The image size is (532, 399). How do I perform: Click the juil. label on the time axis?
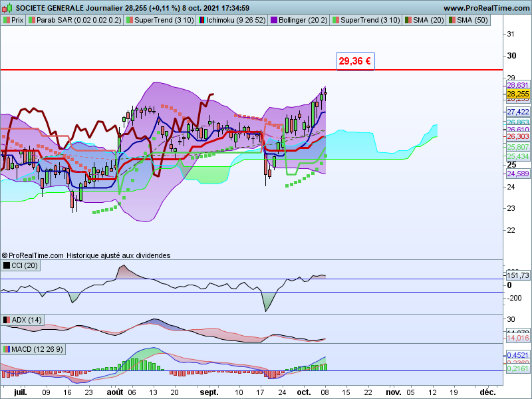(21, 392)
